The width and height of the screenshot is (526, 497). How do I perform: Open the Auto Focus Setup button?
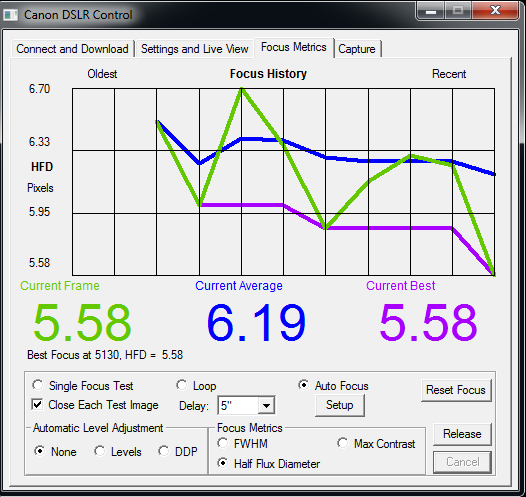pos(339,405)
